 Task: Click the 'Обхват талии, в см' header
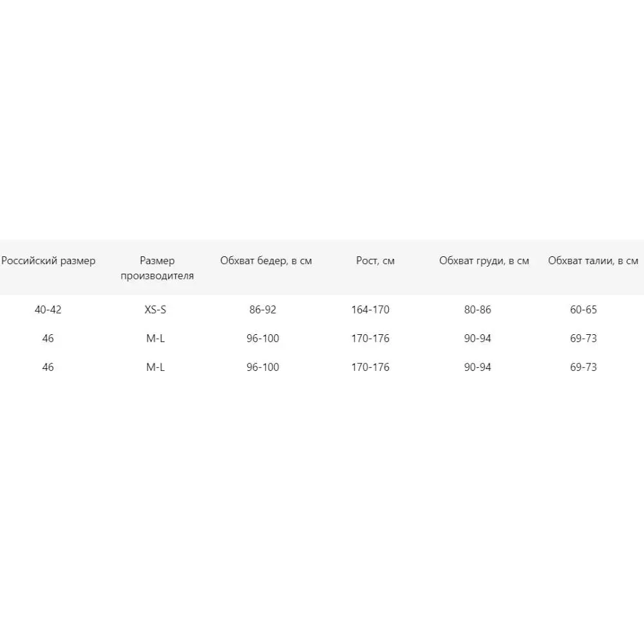593,261
